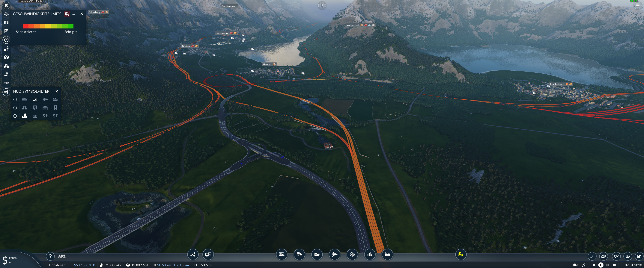
Task: Open the airplane construction menu
Action: pos(335,254)
